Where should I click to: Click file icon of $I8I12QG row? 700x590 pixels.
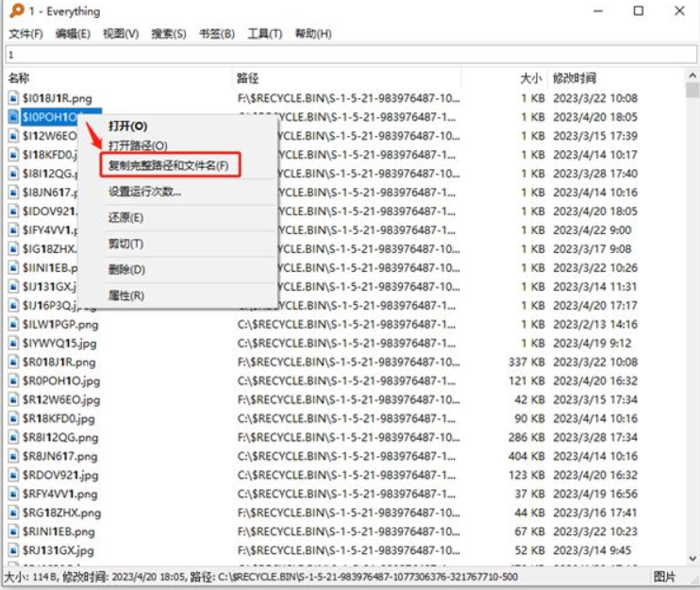tap(14, 174)
